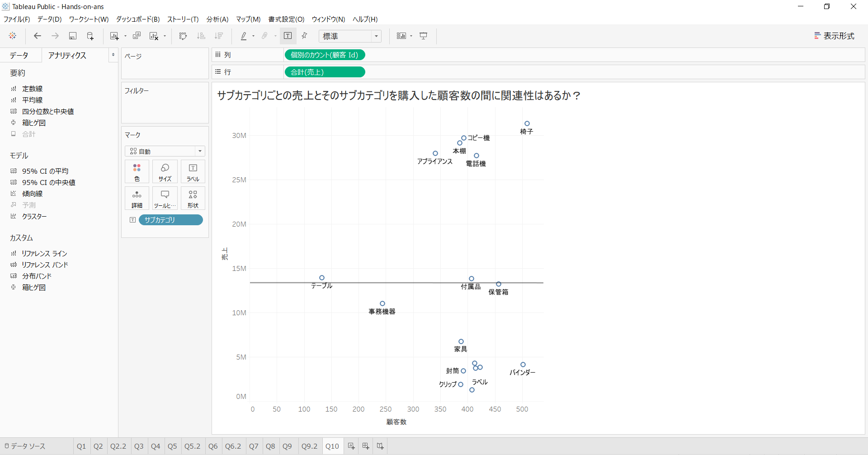868x455 pixels.
Task: Expand the show/hide cards dropdown arrow
Action: tap(411, 36)
